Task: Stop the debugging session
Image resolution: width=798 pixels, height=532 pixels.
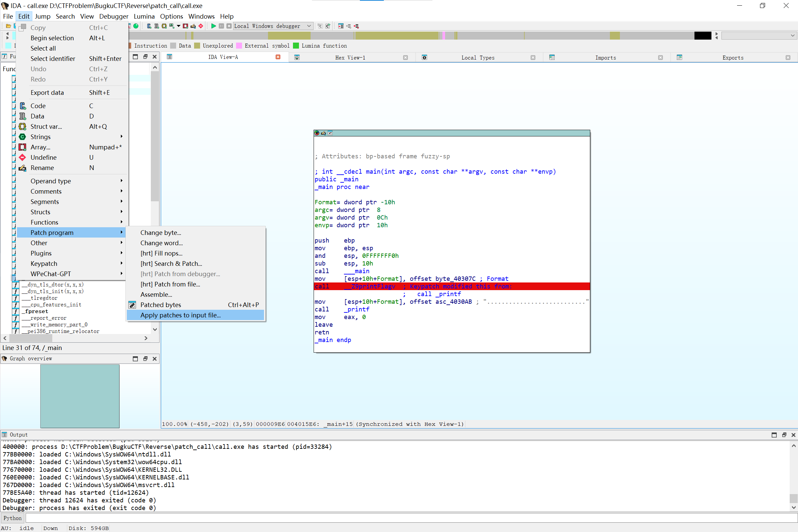Action: [x=229, y=26]
